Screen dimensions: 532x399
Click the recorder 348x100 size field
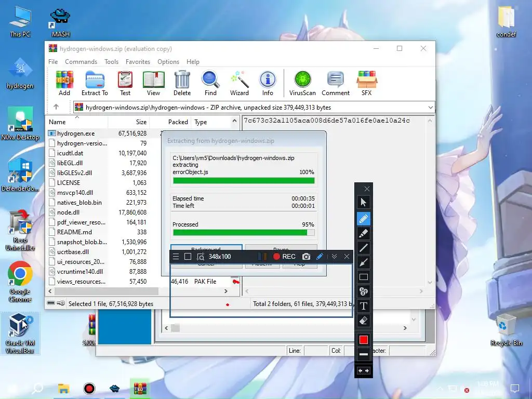[x=220, y=257]
